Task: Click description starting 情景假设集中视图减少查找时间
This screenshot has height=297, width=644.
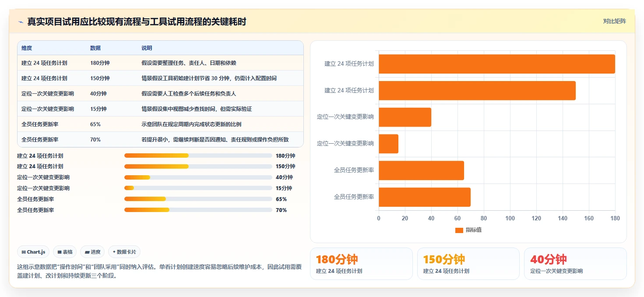Action: 197,109
